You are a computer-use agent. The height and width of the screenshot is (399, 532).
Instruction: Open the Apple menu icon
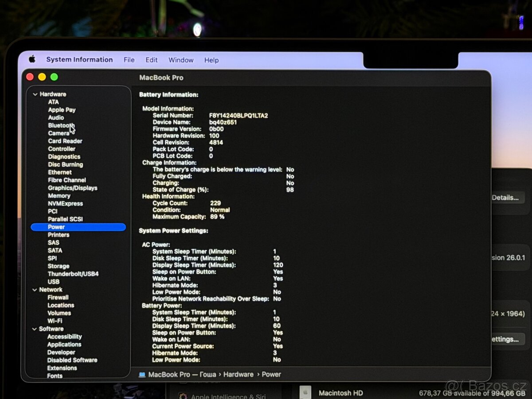[32, 59]
